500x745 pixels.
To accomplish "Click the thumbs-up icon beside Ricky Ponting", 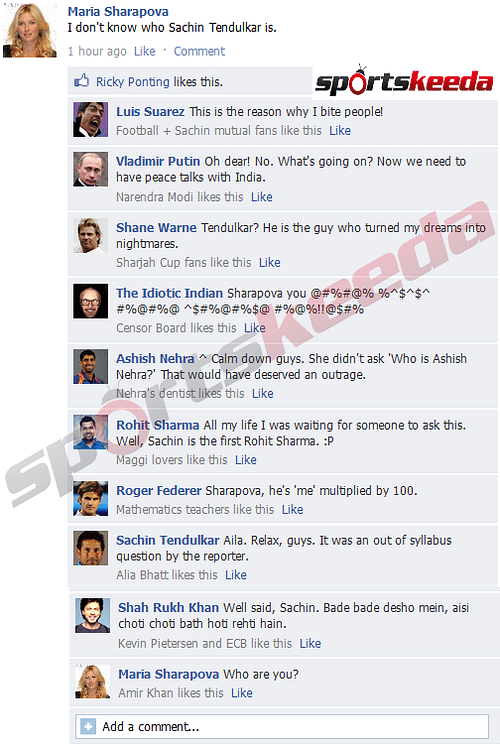I will [81, 80].
